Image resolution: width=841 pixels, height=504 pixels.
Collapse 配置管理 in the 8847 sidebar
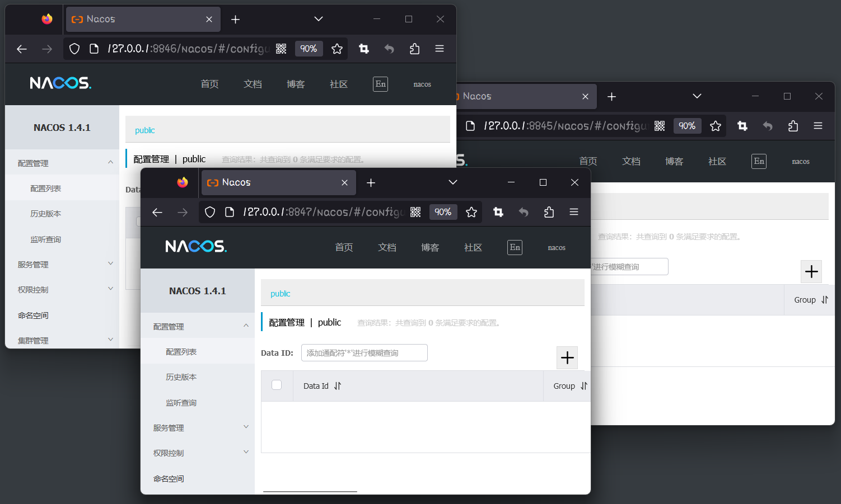(246, 326)
